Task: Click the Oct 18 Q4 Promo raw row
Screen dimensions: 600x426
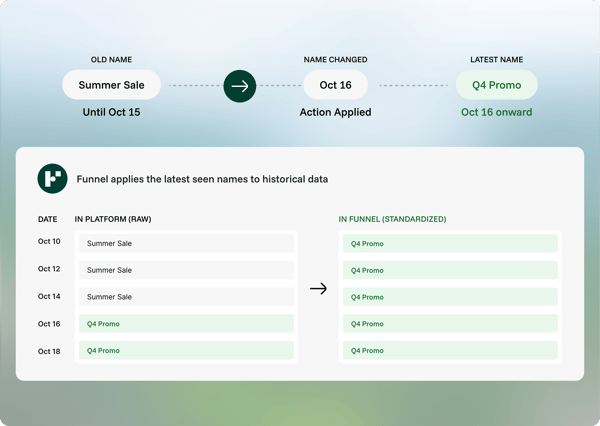Action: (x=186, y=351)
